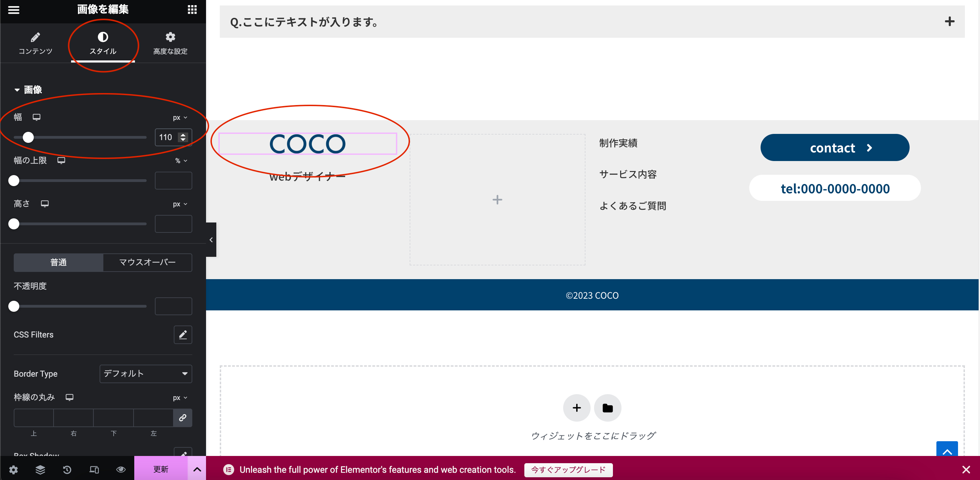Click the 幅 slider handle
The width and height of the screenshot is (980, 480).
click(29, 138)
